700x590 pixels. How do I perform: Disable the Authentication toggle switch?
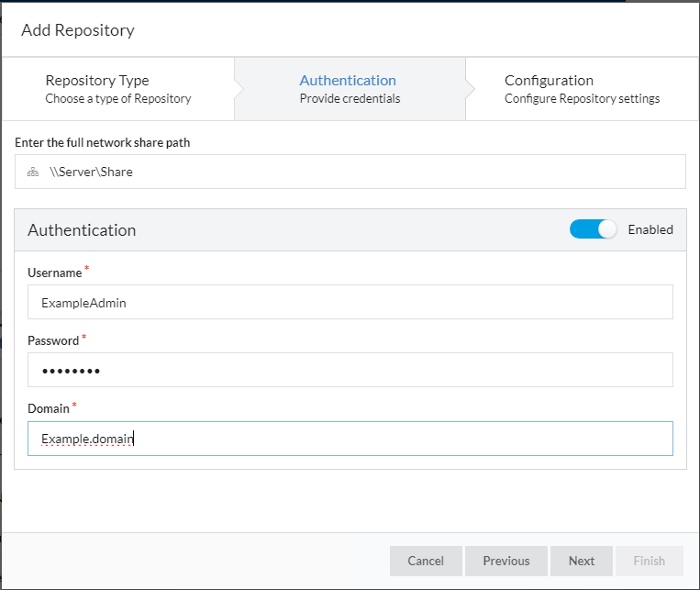click(x=594, y=229)
